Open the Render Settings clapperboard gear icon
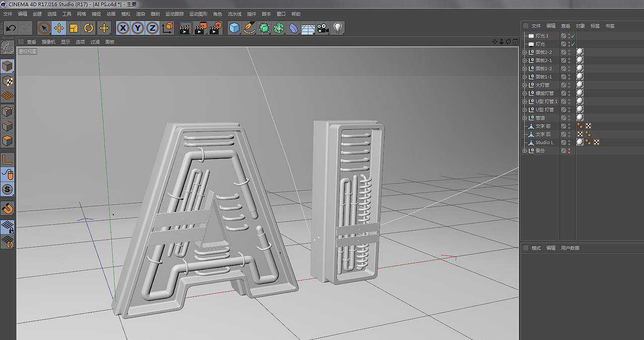644x340 pixels. 216,28
